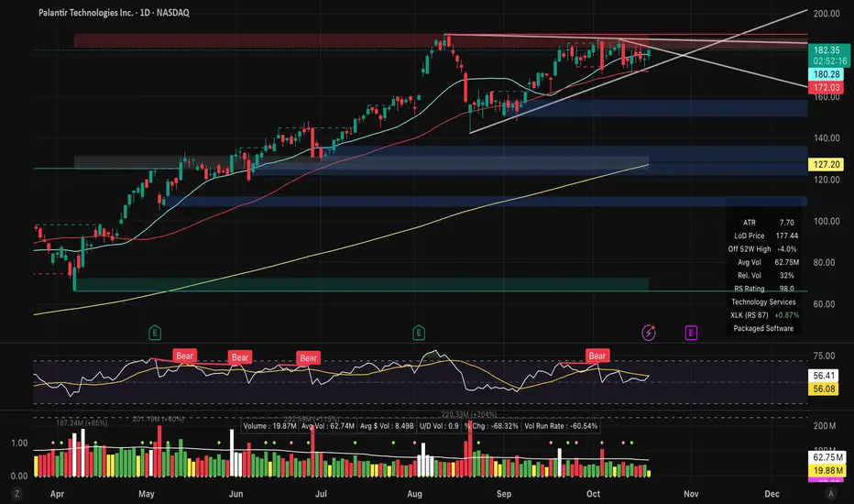Select the cyan 180.28 moving average label
The image size is (854, 504).
tap(827, 74)
